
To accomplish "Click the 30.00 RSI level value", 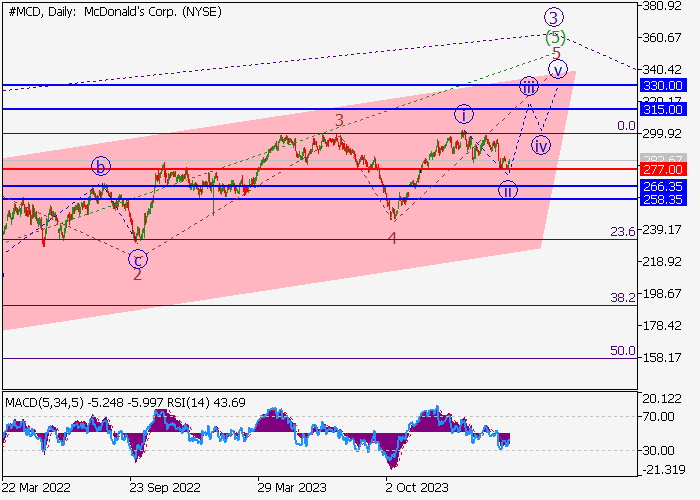I will (658, 451).
